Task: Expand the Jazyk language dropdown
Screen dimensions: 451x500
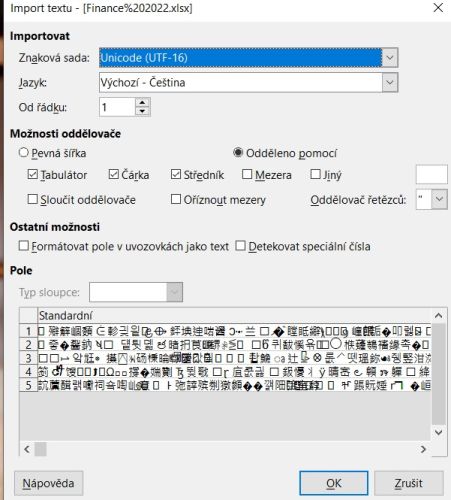Action: 390,82
